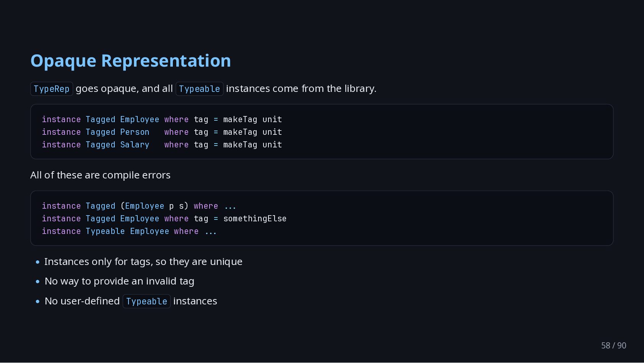The image size is (644, 363).
Task: Click the Typeable badge in last bullet
Action: coord(146,301)
